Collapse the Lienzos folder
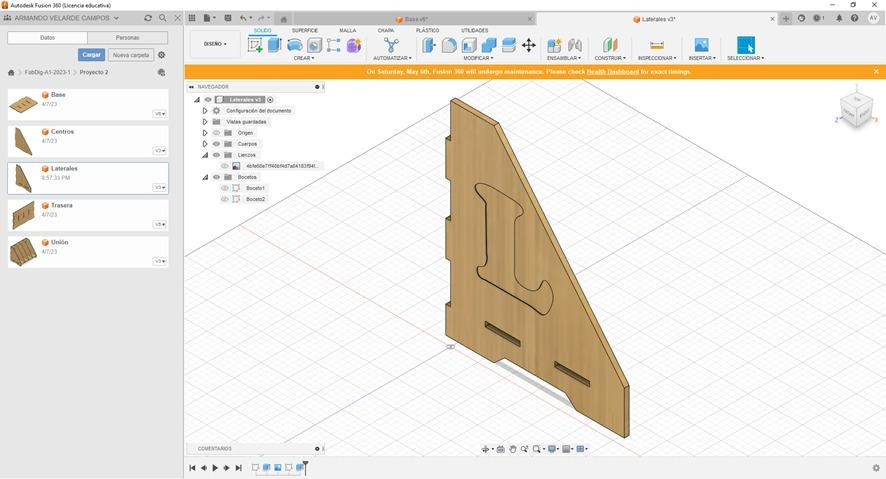The height and width of the screenshot is (479, 886). click(205, 155)
